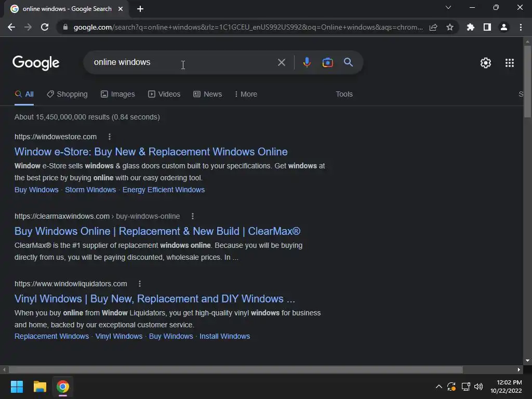Open options for the windowliquidators.com result

point(139,284)
